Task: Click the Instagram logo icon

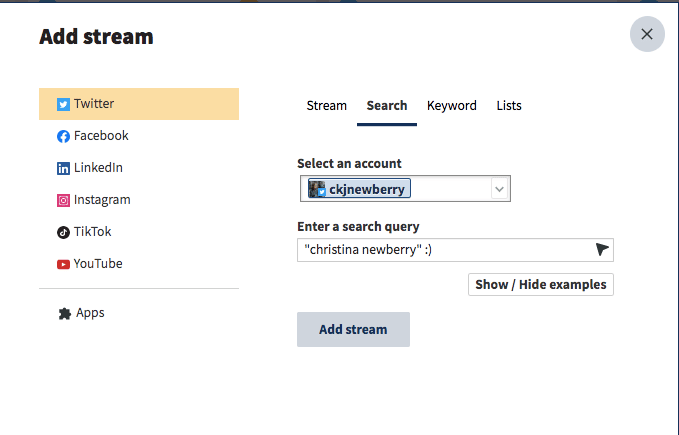Action: [63, 200]
